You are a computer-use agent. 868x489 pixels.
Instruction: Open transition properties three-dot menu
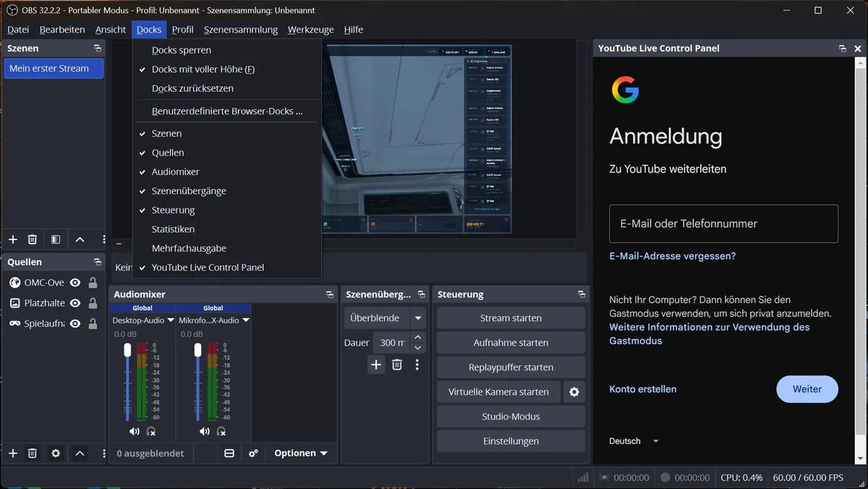(x=417, y=365)
